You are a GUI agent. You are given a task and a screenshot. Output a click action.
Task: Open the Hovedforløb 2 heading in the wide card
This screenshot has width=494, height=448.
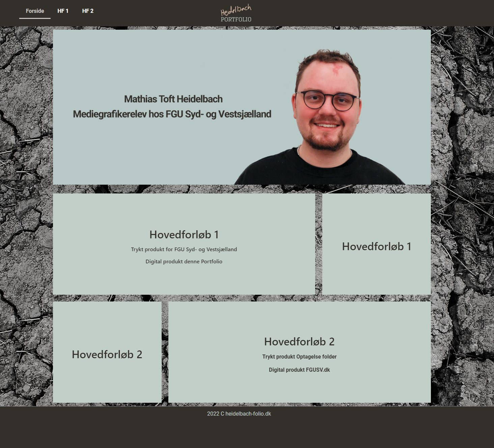point(299,342)
